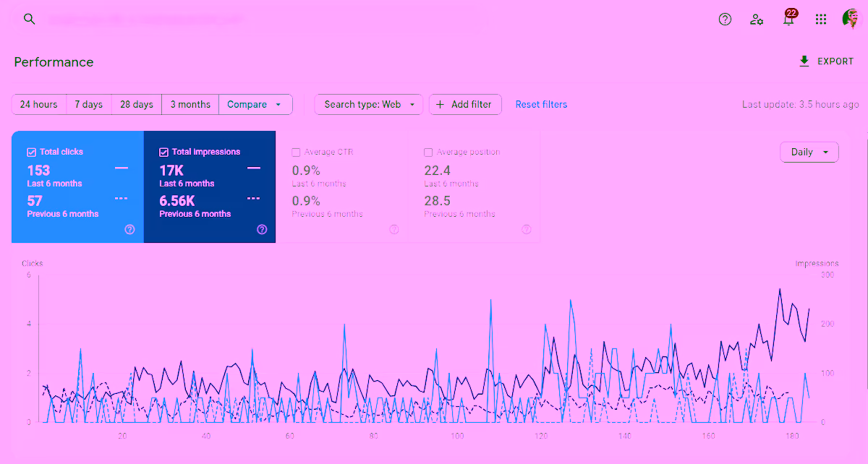Click the Performance heading

54,62
